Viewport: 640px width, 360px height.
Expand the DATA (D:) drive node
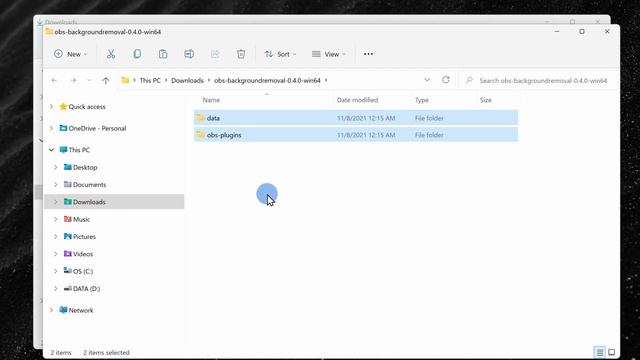[x=56, y=289]
